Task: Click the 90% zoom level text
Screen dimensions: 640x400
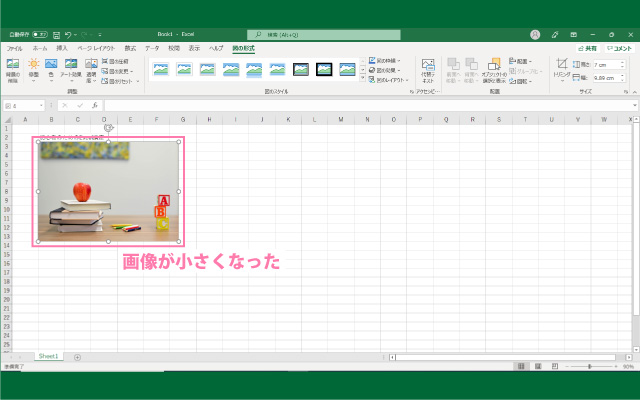Action: tap(628, 367)
